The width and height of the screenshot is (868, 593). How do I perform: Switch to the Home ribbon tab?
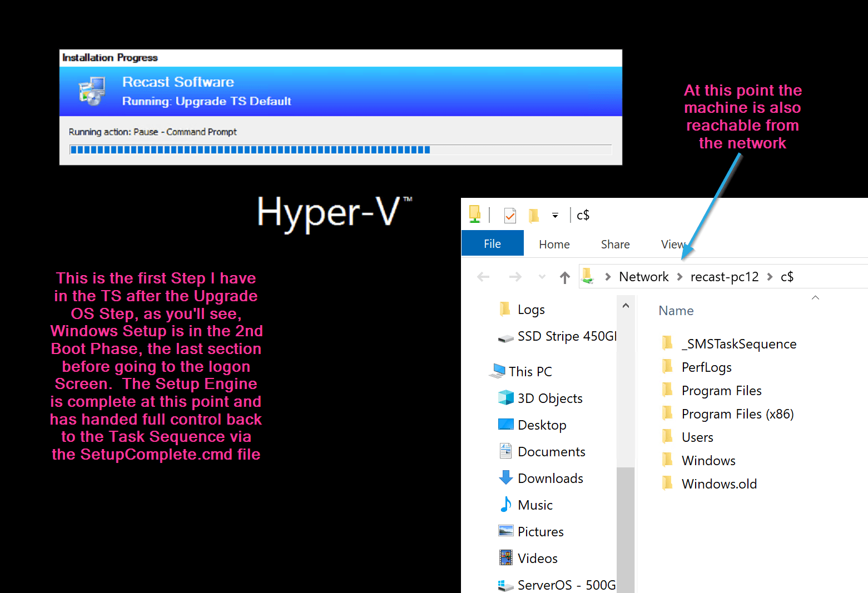(554, 245)
